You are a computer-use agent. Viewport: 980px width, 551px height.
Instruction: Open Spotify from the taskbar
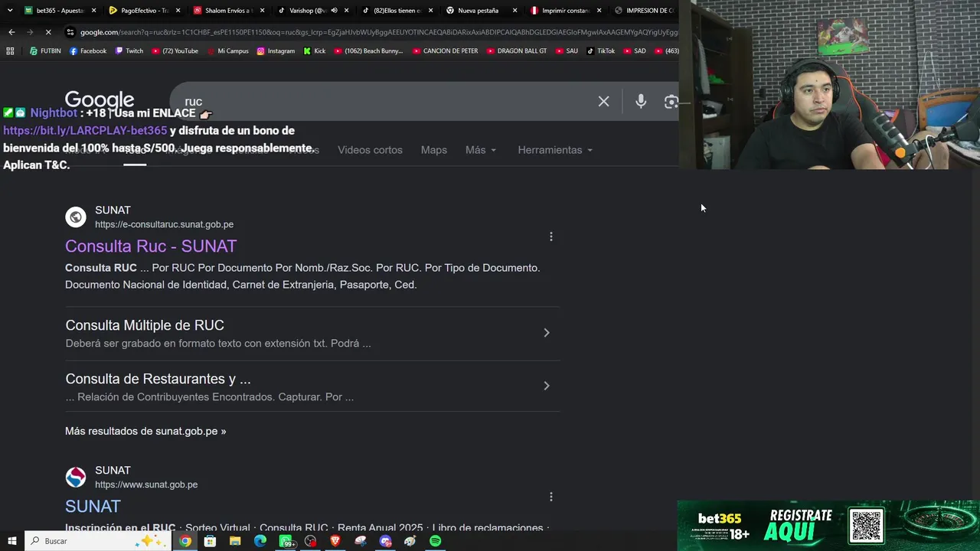435,541
